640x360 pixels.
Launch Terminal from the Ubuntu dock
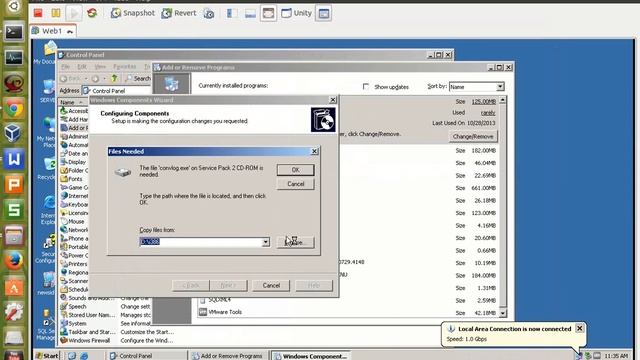(x=14, y=32)
